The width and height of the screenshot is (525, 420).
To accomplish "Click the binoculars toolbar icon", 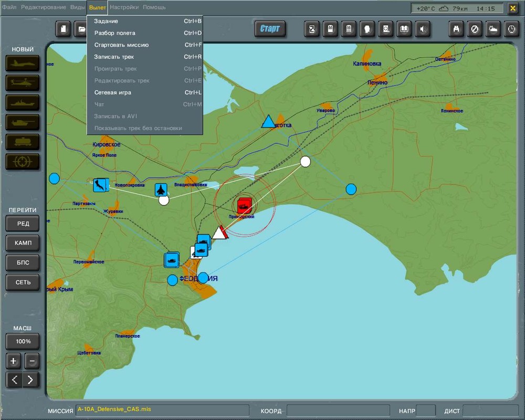I will tap(456, 29).
